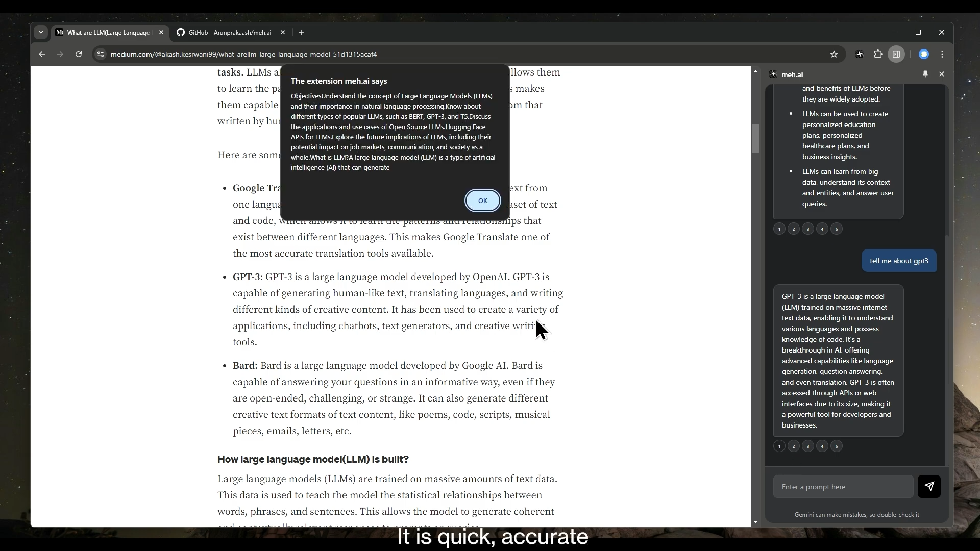The height and width of the screenshot is (551, 980).
Task: Send the prompt with the paper plane icon
Action: [x=929, y=487]
